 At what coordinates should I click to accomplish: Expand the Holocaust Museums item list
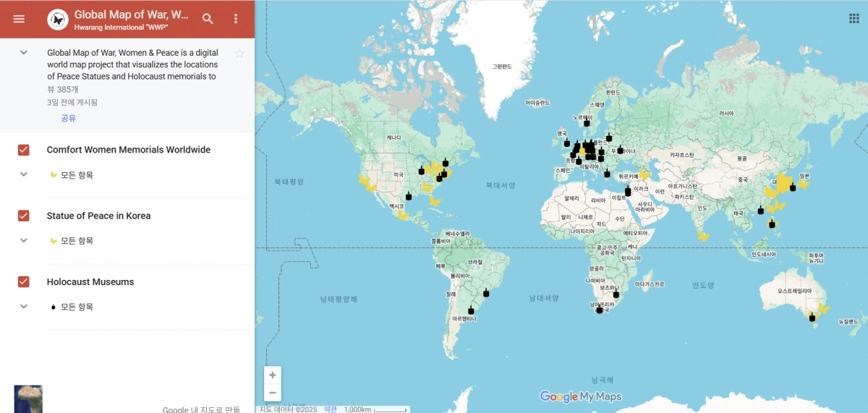tap(23, 306)
